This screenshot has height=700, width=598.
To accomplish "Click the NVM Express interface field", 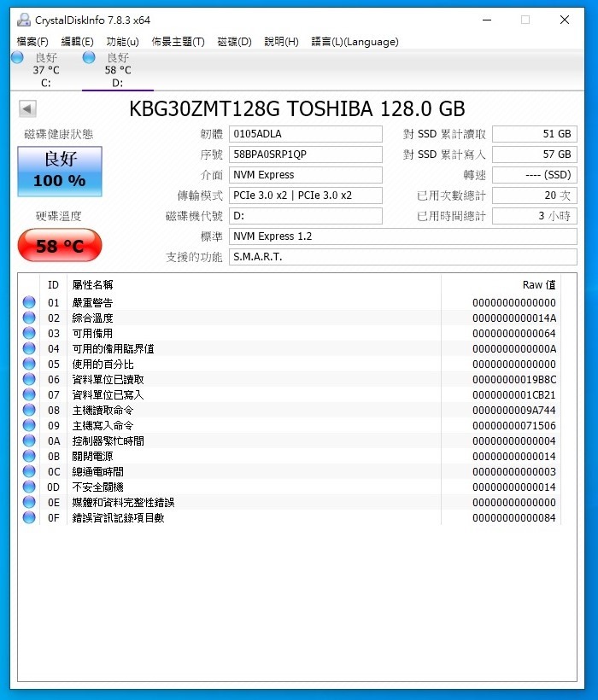I will [306, 175].
